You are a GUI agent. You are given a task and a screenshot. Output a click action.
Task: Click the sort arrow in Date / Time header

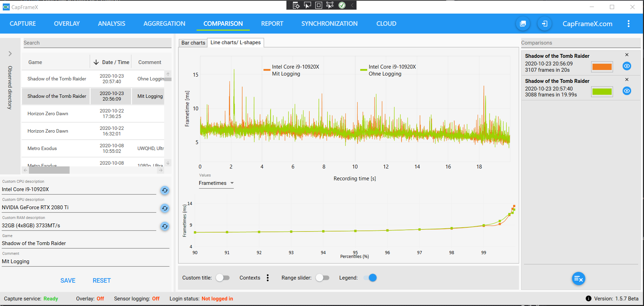[x=96, y=62]
